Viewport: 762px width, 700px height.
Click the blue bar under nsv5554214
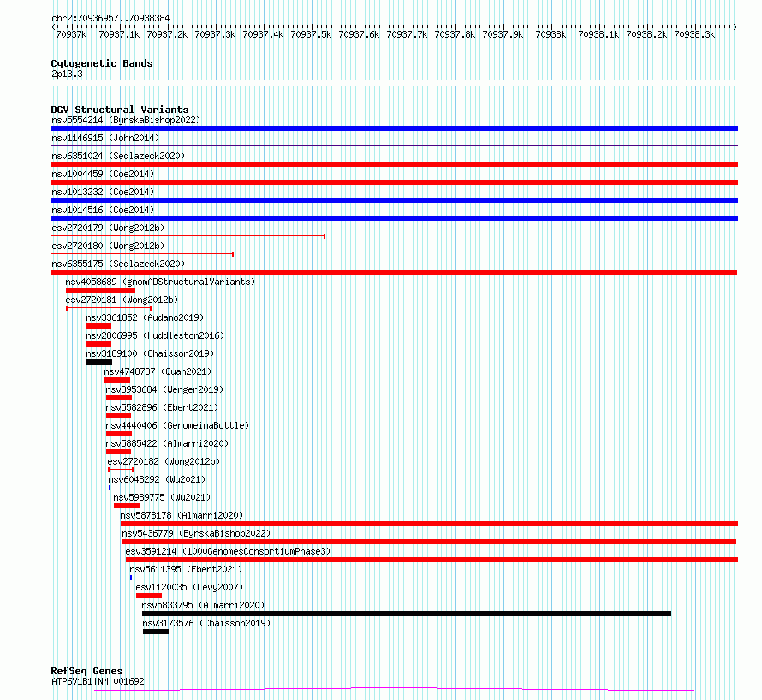[x=394, y=128]
